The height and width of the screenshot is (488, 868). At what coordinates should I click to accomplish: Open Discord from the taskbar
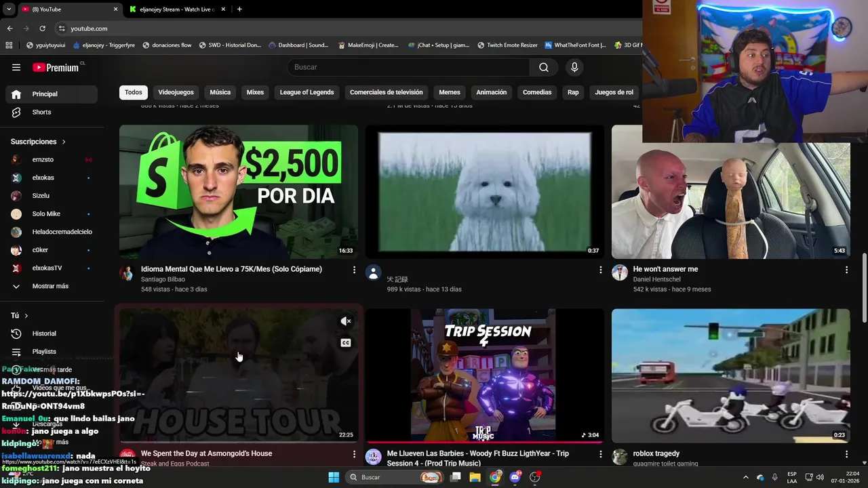(x=515, y=477)
